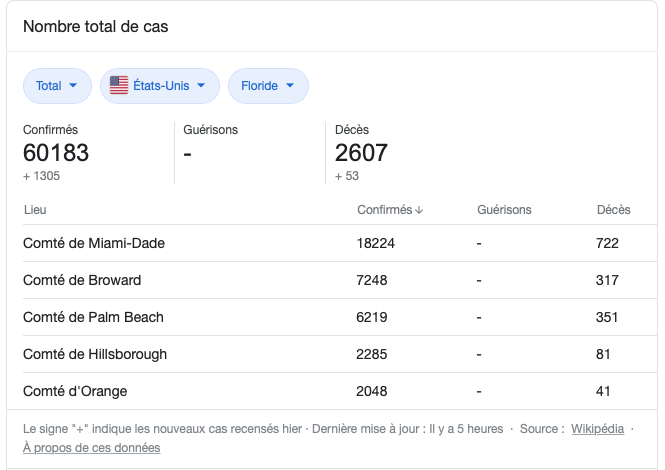Select the Comté de Miami-Dade row
This screenshot has width=665, height=470.
pyautogui.click(x=94, y=243)
